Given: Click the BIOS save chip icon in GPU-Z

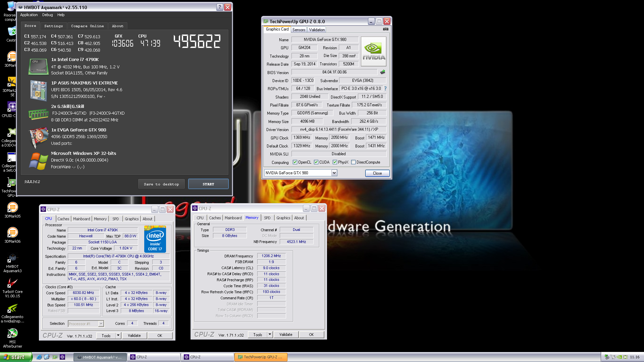Looking at the screenshot, I should pos(383,72).
